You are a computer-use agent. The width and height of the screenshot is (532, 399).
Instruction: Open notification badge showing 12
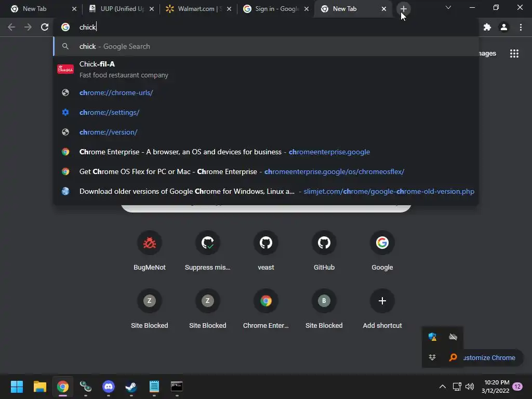pos(517,387)
